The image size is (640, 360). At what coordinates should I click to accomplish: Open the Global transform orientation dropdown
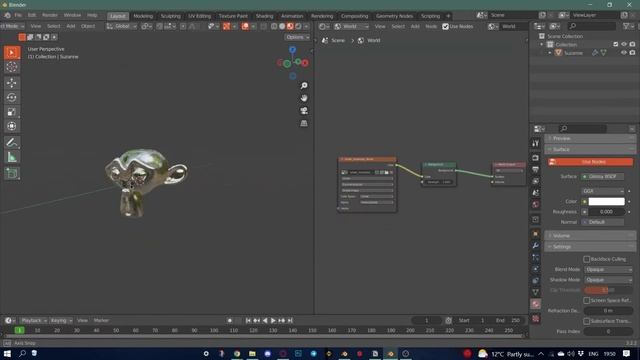[122, 26]
